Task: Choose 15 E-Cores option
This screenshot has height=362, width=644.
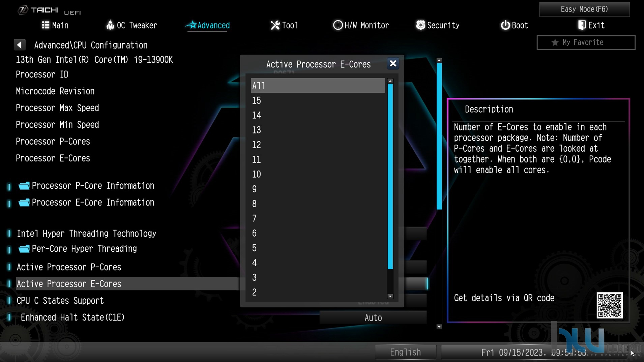Action: [318, 100]
